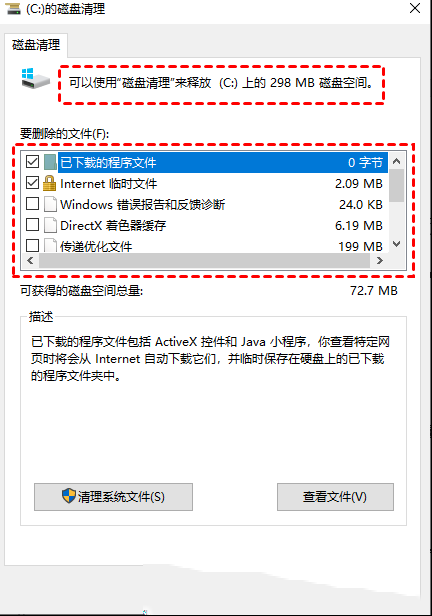The image size is (432, 616).
Task: Enable the DirectX 着色器缓存 checkbox
Action: [x=32, y=225]
